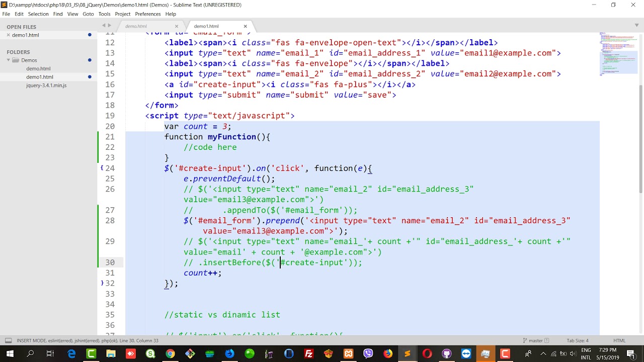
Task: Open Firefox from the taskbar
Action: 387,354
